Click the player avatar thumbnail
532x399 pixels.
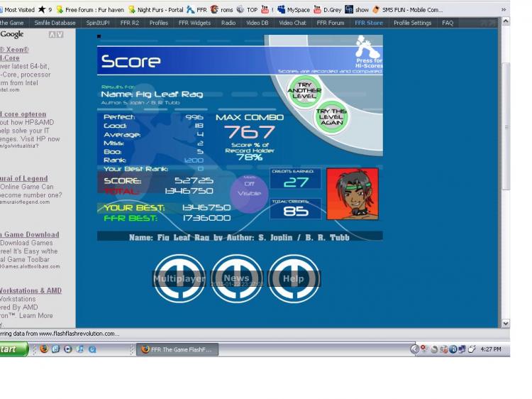pyautogui.click(x=352, y=194)
